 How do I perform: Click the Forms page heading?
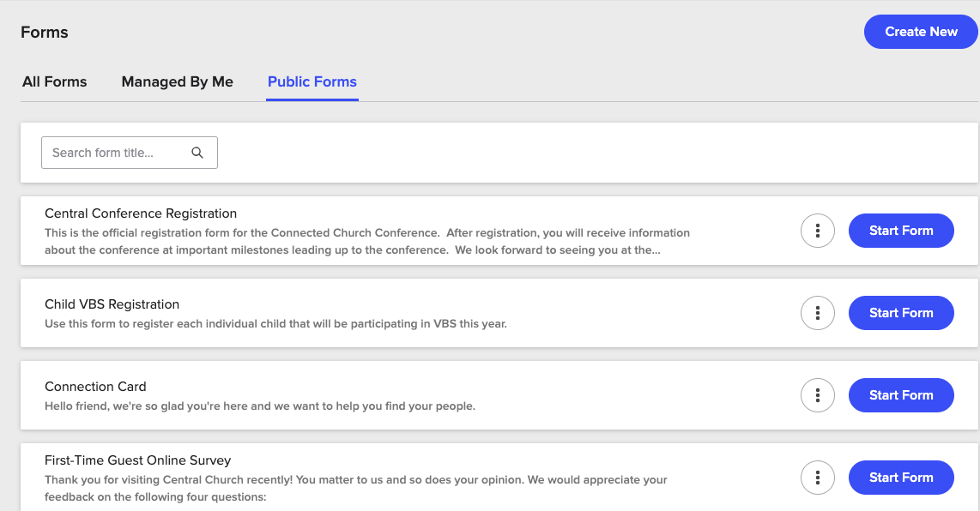click(44, 32)
